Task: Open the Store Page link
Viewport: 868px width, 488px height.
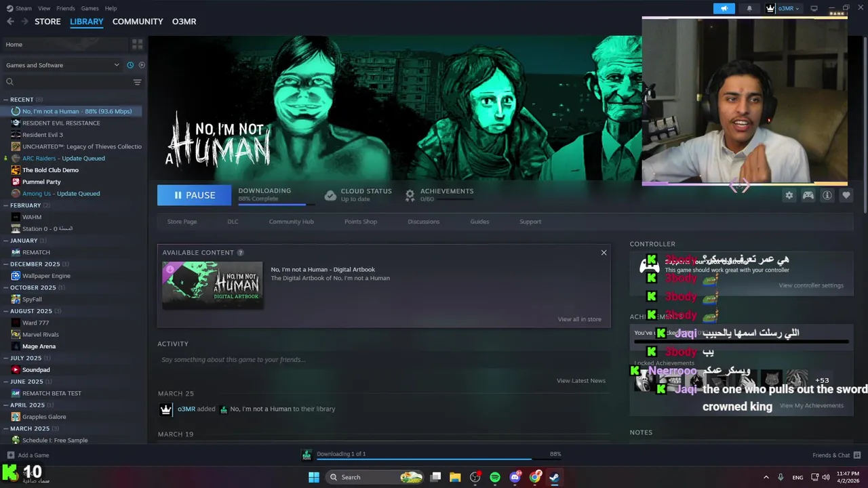Action: [x=182, y=222]
